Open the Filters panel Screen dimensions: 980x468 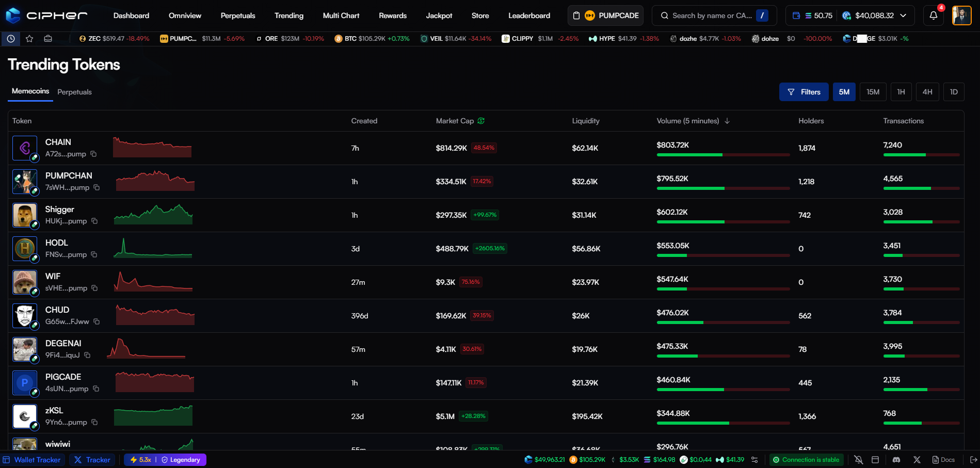point(804,92)
